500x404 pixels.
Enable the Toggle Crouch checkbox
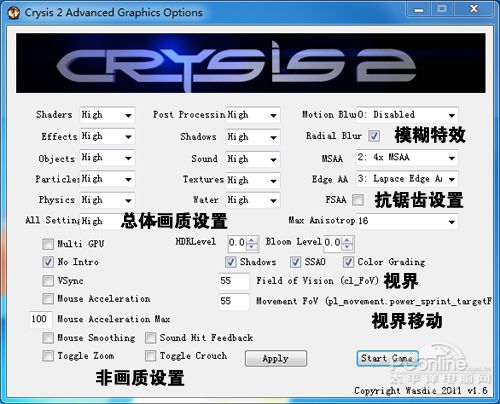coord(150,356)
